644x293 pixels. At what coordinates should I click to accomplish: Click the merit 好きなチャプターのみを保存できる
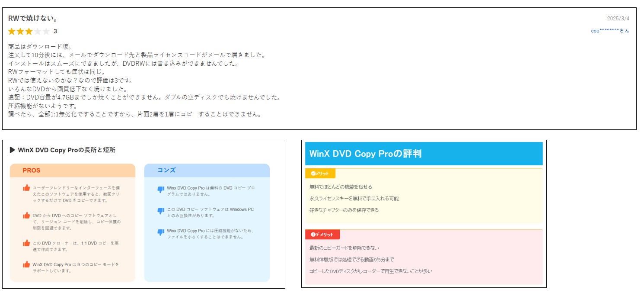tap(344, 210)
